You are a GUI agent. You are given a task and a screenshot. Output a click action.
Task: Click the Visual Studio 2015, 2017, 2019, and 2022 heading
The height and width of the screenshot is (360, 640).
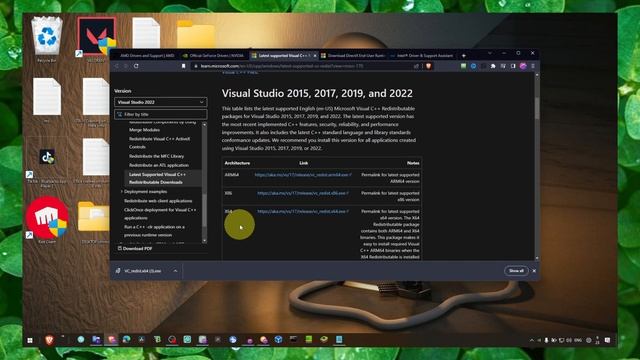[317, 93]
